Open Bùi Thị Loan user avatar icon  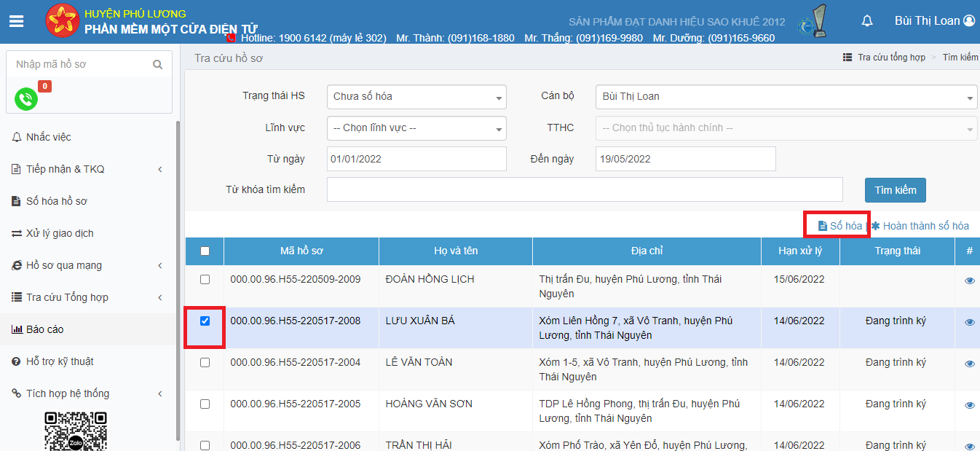pyautogui.click(x=969, y=21)
